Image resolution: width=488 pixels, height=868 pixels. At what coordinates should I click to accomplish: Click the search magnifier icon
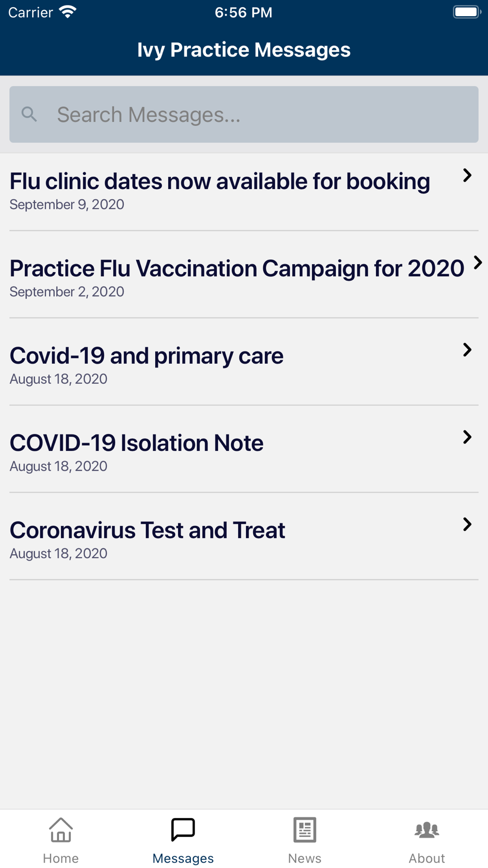tap(29, 115)
